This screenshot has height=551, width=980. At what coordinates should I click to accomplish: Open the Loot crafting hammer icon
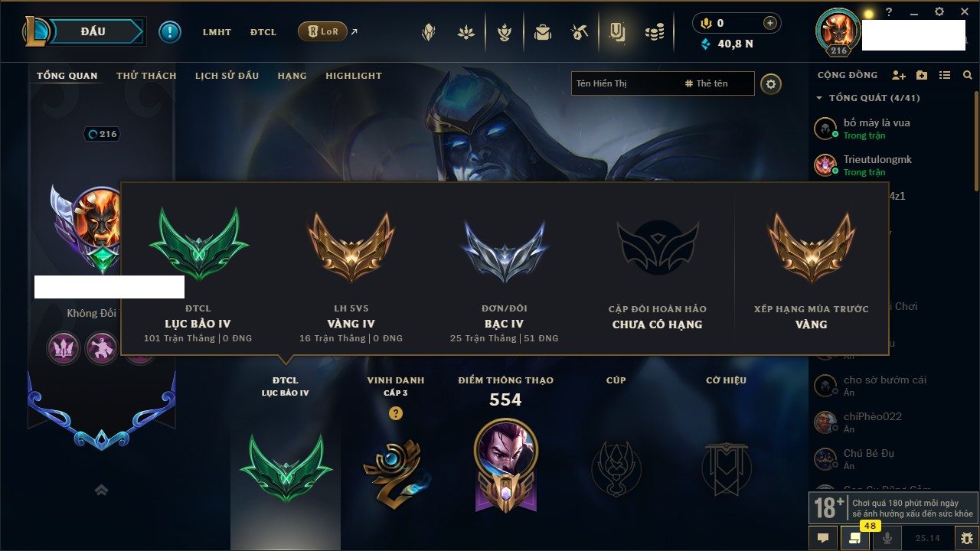580,32
